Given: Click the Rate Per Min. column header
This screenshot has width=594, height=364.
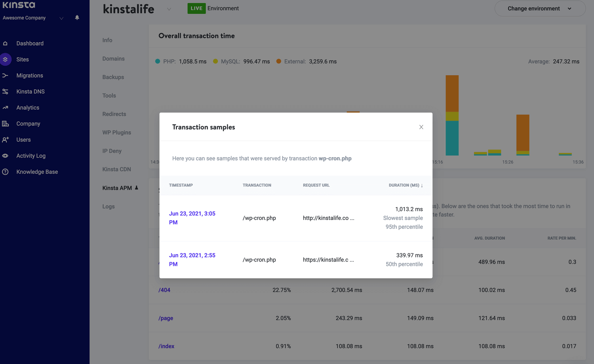Looking at the screenshot, I should (x=562, y=238).
